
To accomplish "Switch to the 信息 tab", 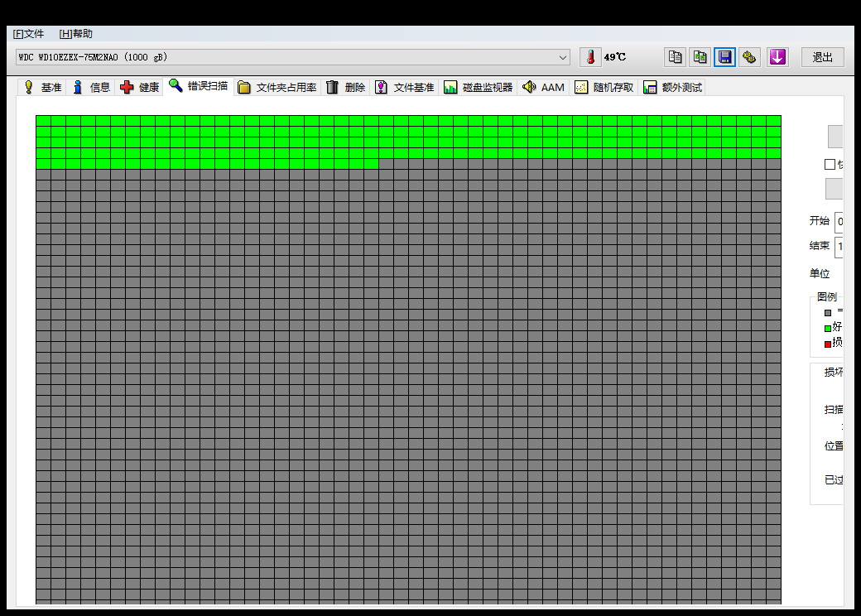I will point(90,87).
